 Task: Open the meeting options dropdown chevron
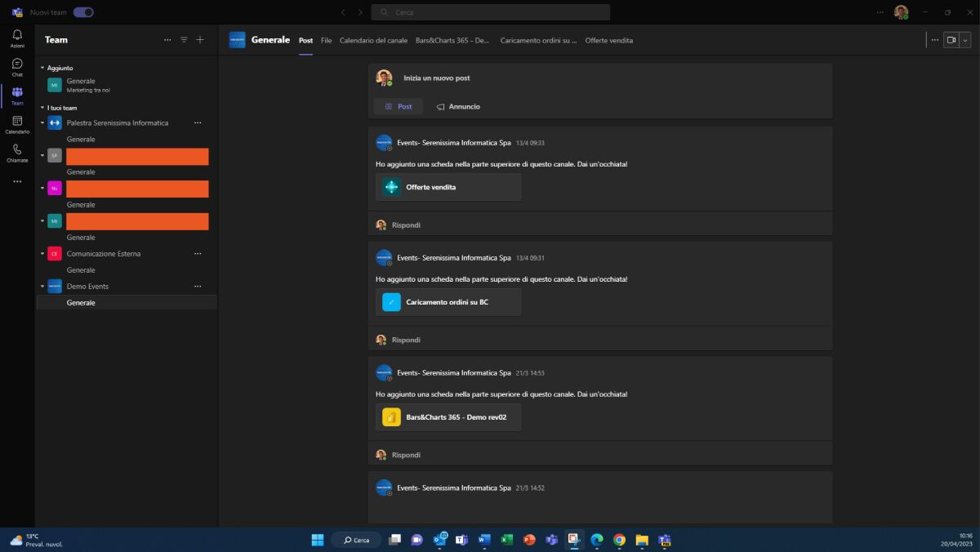pyautogui.click(x=966, y=39)
